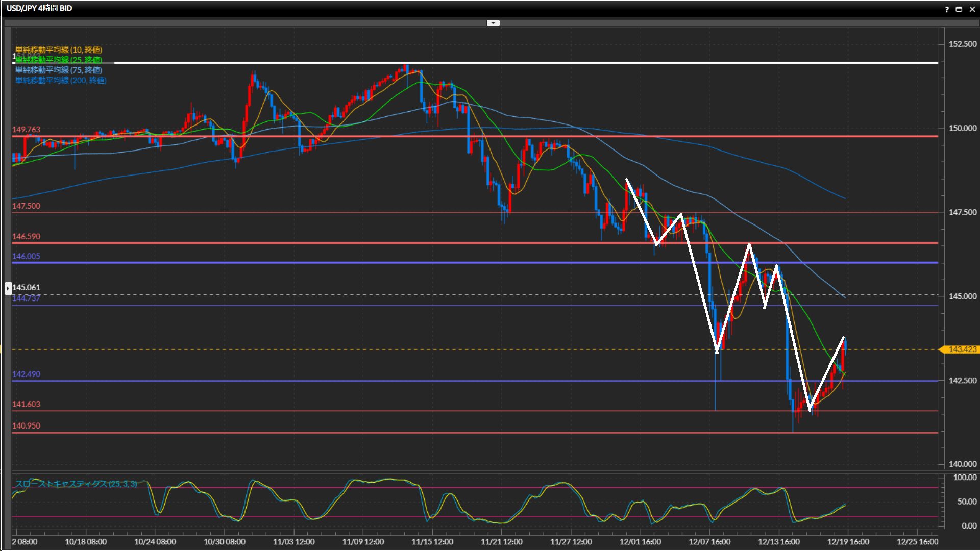Screen dimensions: 980x551
Task: Open help with the question mark icon
Action: coord(947,9)
